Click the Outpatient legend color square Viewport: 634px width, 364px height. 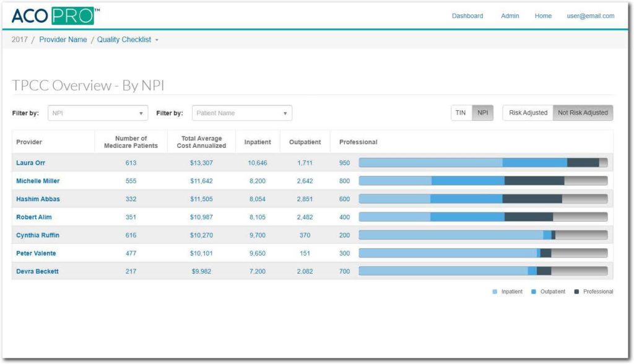[533, 292]
